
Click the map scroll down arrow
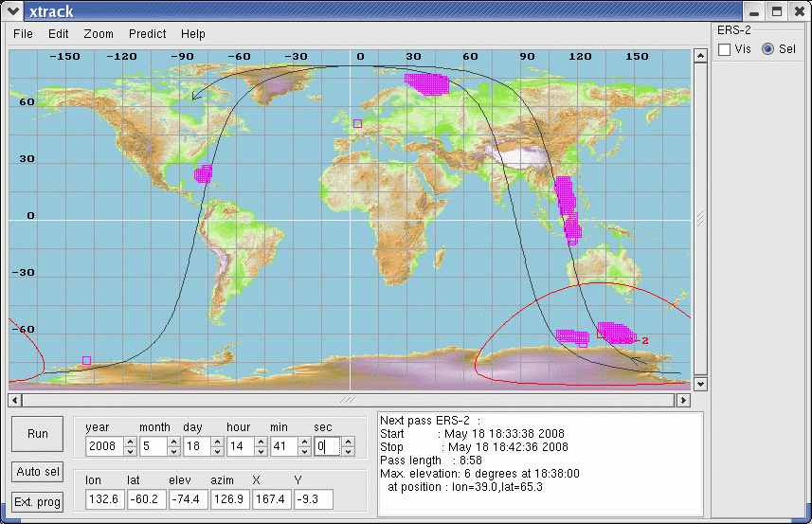click(700, 384)
